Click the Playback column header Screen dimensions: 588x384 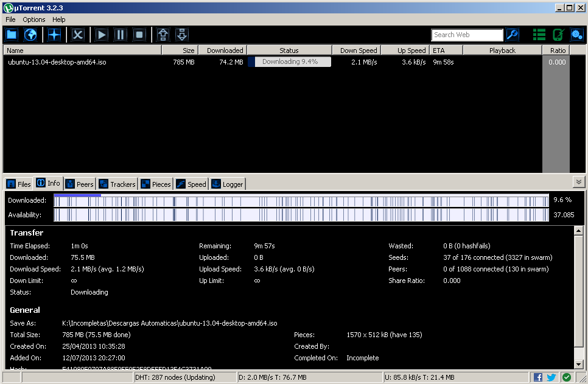click(x=503, y=51)
